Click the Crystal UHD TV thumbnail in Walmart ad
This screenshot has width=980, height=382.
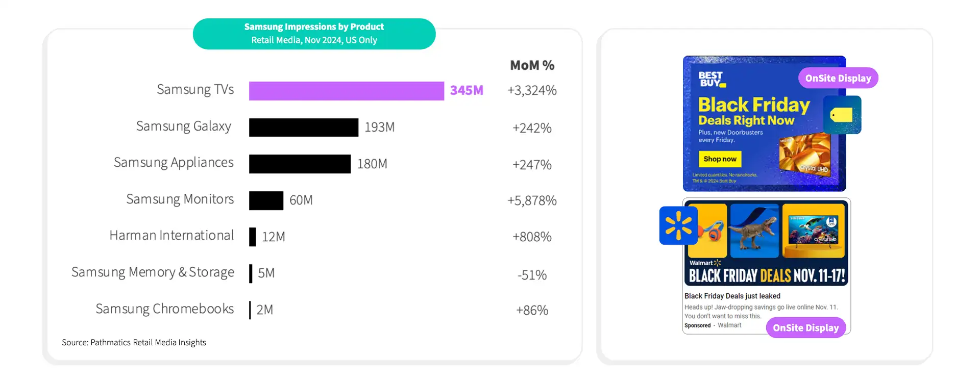(813, 230)
